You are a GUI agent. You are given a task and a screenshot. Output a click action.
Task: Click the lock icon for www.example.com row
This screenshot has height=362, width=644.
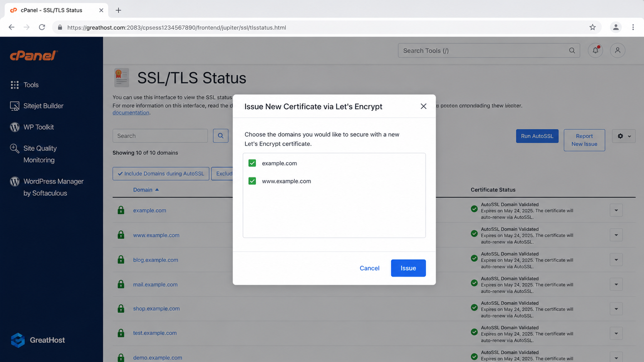point(121,235)
